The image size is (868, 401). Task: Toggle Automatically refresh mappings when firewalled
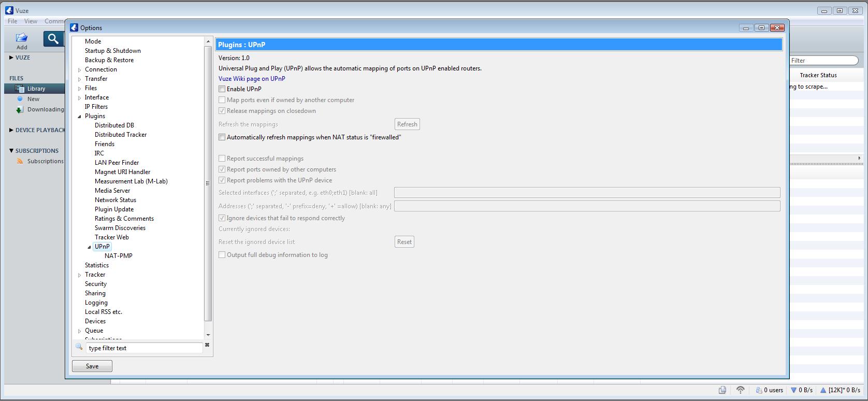pyautogui.click(x=222, y=137)
